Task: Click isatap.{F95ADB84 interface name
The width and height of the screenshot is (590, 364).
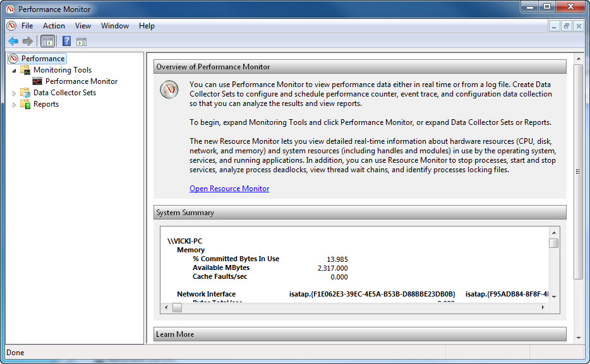Action: (507, 294)
